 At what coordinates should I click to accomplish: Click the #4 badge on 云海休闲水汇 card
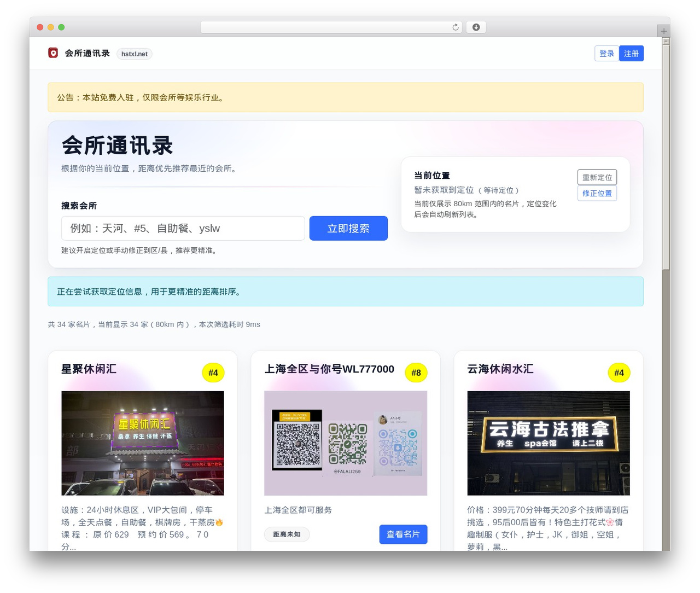pyautogui.click(x=619, y=373)
